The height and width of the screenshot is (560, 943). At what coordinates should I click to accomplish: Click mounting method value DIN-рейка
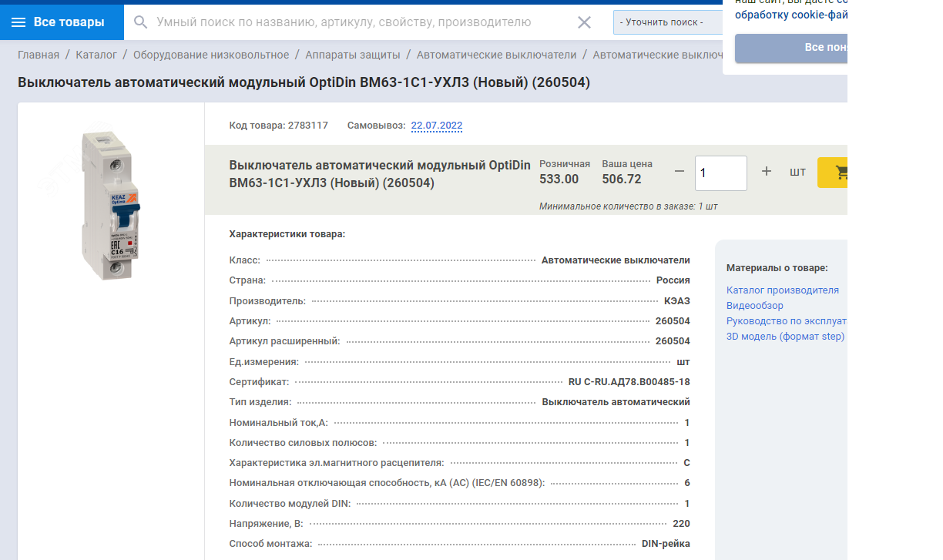tap(666, 544)
